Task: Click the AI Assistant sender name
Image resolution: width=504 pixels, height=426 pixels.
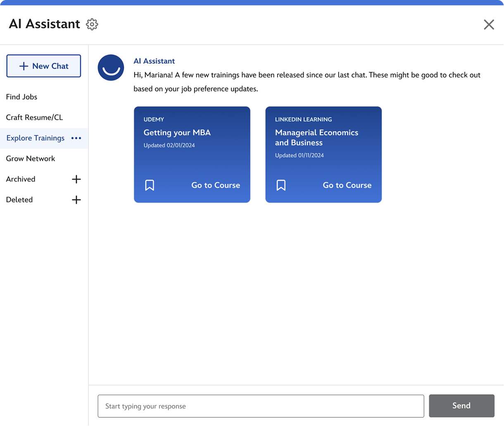Action: (x=154, y=61)
